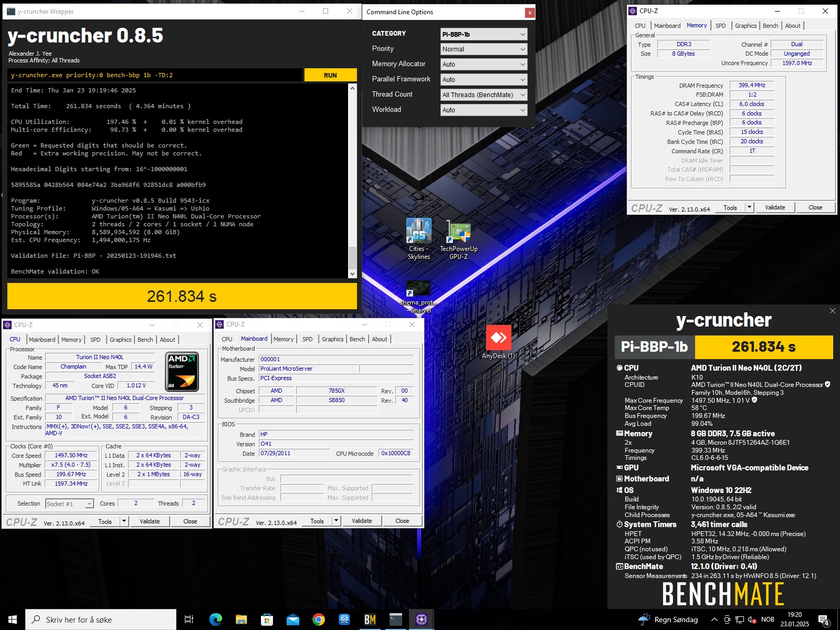This screenshot has width=840, height=630.
Task: Click the y-cruncher output scrollbar up arrow
Action: coord(352,88)
